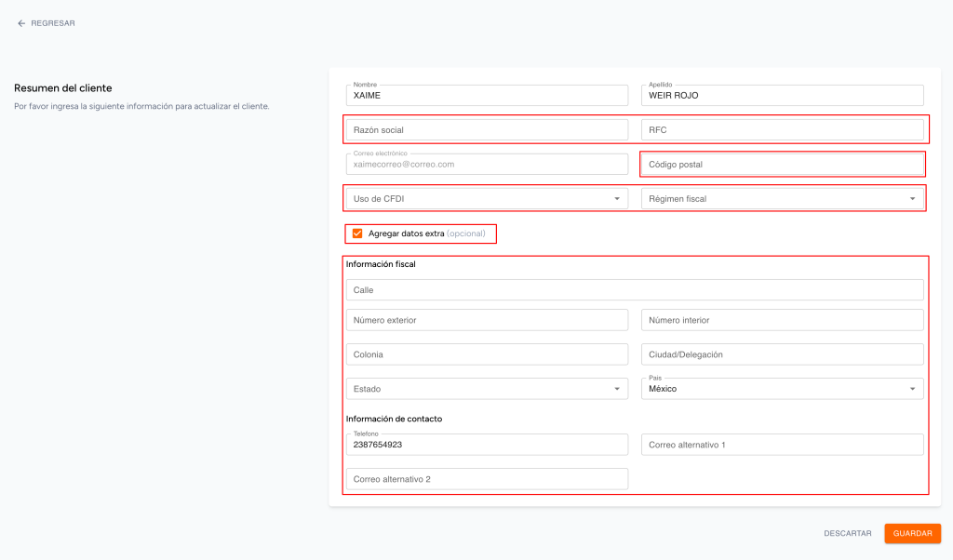Uncheck the Agregar datos extra checkbox
This screenshot has height=560, width=953.
(357, 233)
